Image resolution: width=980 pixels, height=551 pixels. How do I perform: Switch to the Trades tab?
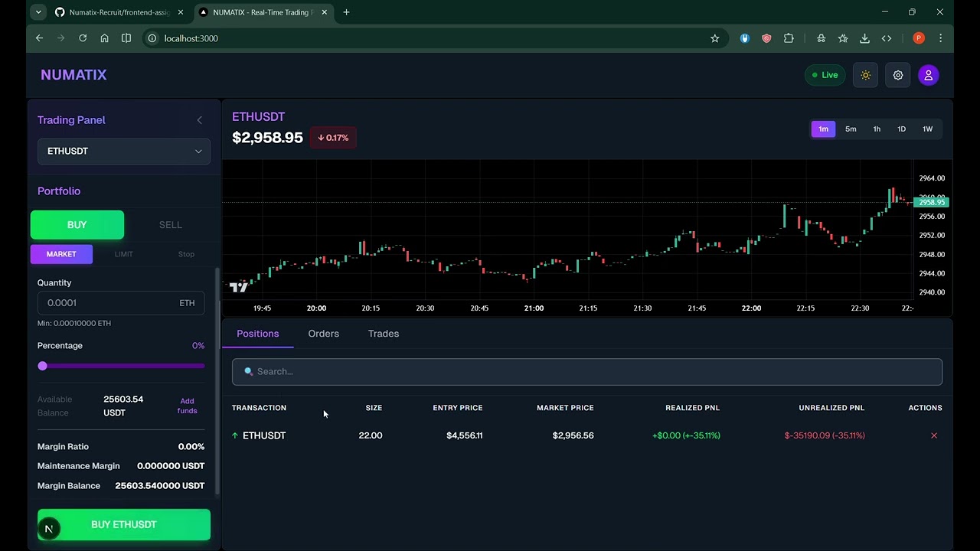pos(384,334)
